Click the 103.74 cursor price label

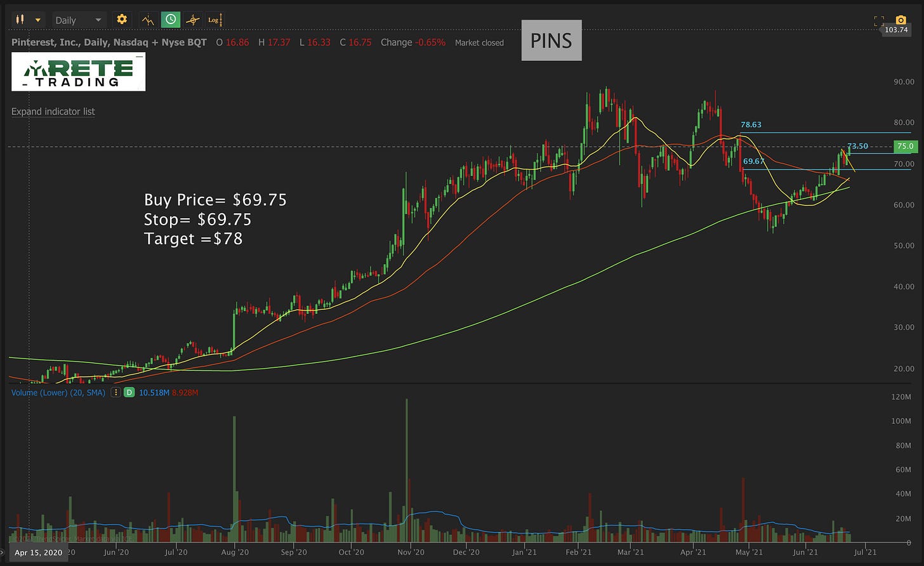pos(896,30)
